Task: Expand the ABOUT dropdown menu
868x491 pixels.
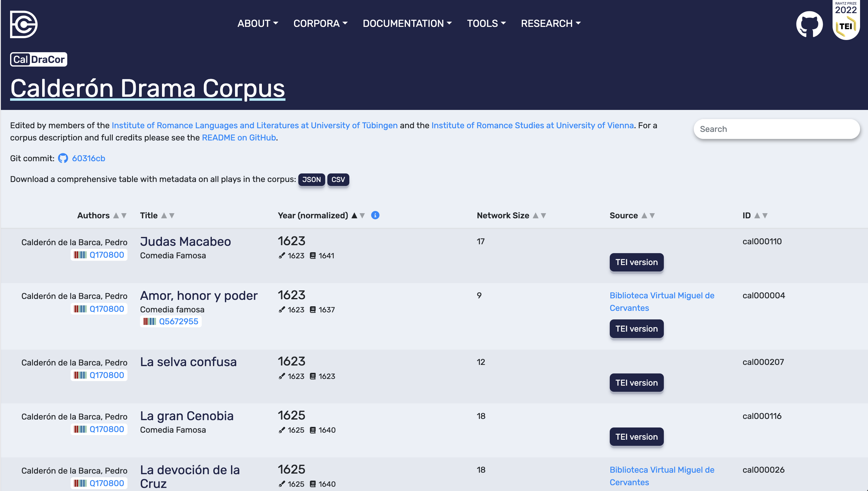Action: pyautogui.click(x=258, y=23)
